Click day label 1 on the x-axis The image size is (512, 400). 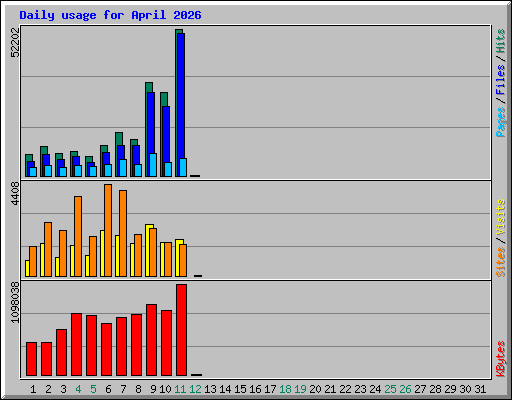pyautogui.click(x=33, y=389)
